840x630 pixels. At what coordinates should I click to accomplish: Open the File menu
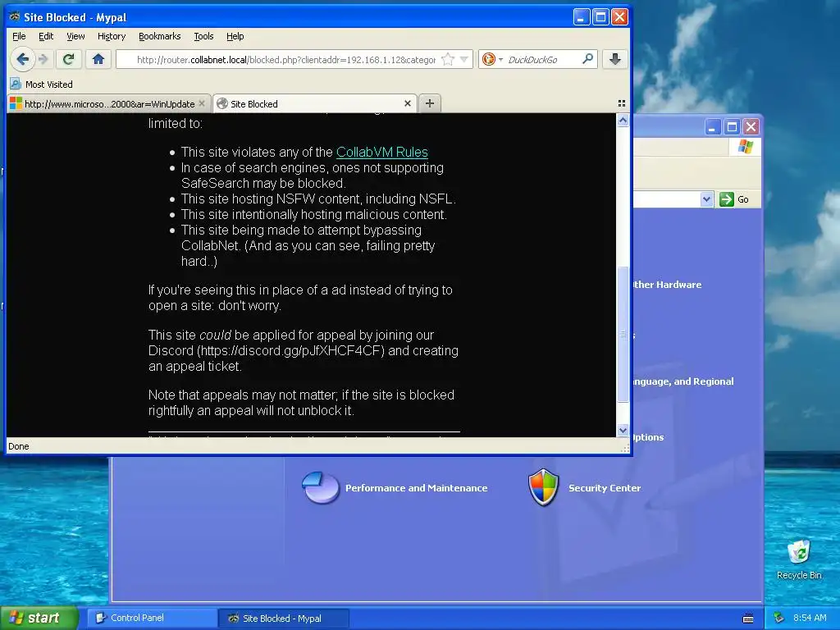(x=19, y=36)
